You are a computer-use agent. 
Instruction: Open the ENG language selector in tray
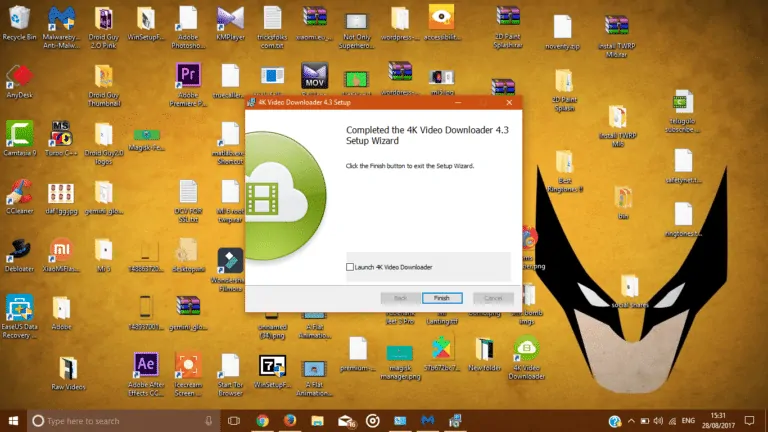(688, 421)
